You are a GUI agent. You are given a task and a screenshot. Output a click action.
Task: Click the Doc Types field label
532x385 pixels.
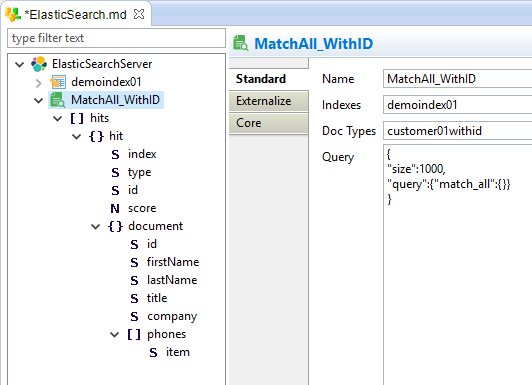(349, 131)
